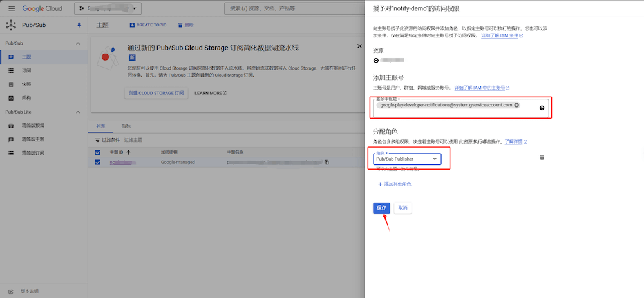Remove the google-play-developer-notifications principal chip

(x=516, y=104)
